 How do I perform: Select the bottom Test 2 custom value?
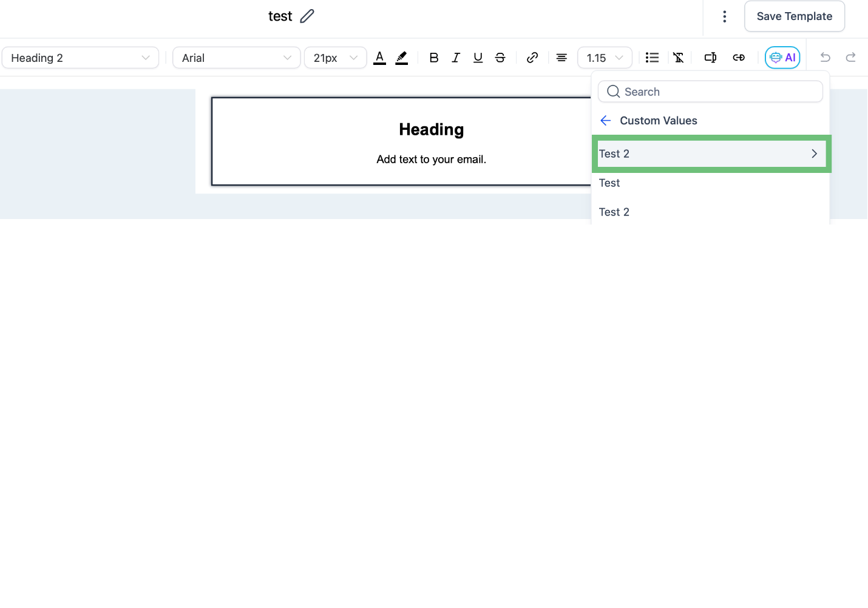(614, 212)
